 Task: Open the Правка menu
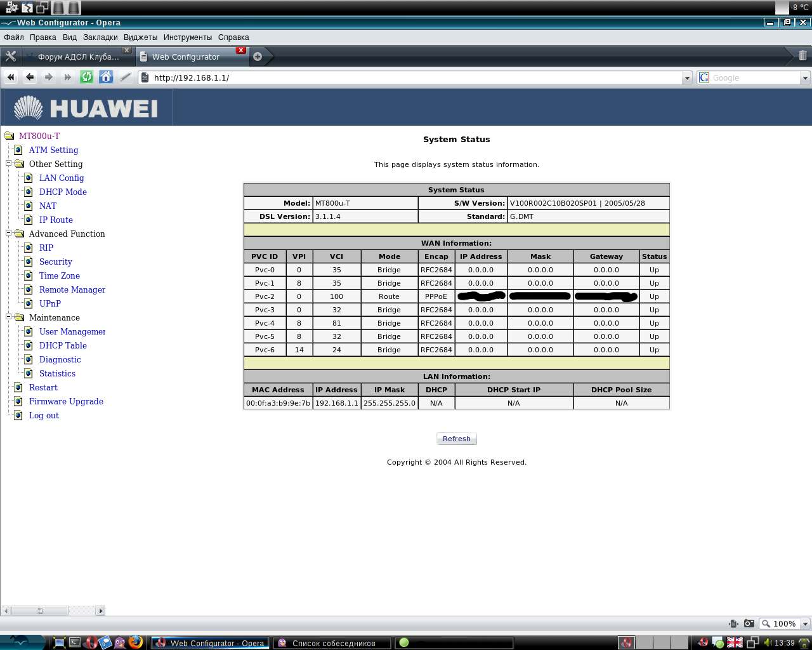pos(43,37)
